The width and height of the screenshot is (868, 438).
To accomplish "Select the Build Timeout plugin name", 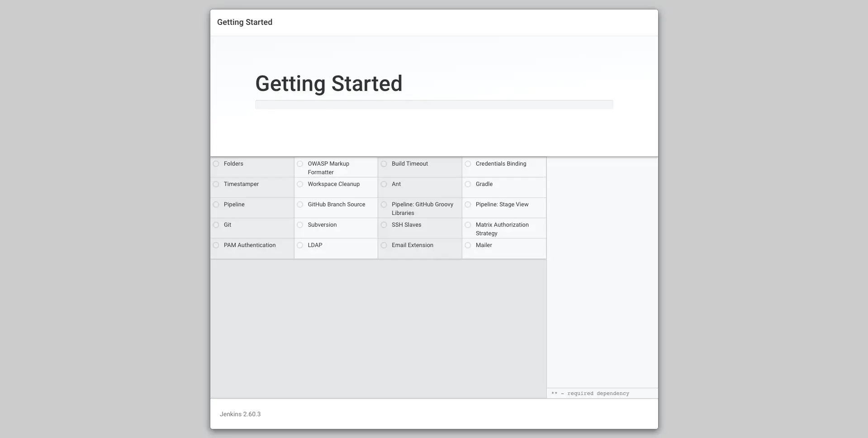I will (x=410, y=164).
